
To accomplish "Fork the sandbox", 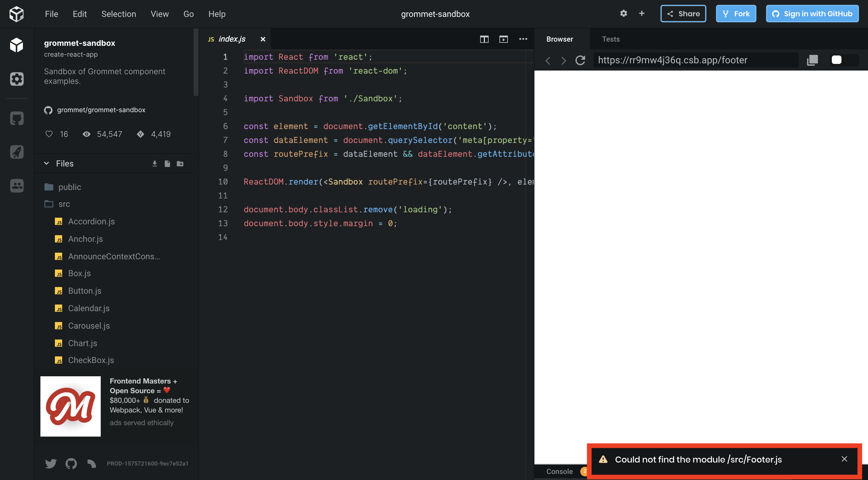I will tap(736, 14).
